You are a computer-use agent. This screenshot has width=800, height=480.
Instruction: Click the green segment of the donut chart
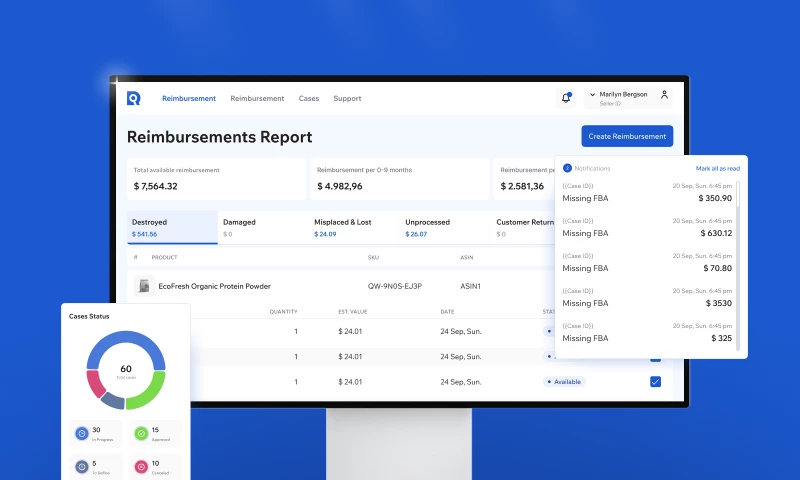pyautogui.click(x=152, y=393)
